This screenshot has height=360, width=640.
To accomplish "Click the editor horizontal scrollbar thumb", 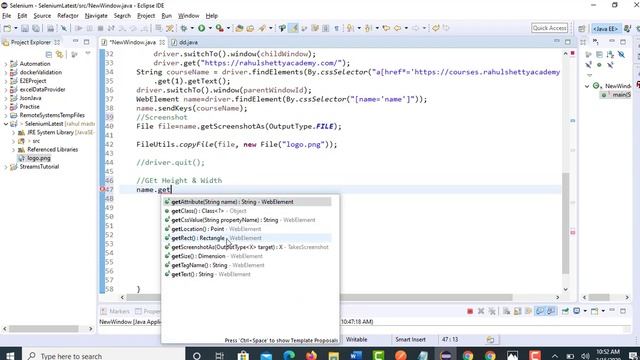I will click(319, 297).
